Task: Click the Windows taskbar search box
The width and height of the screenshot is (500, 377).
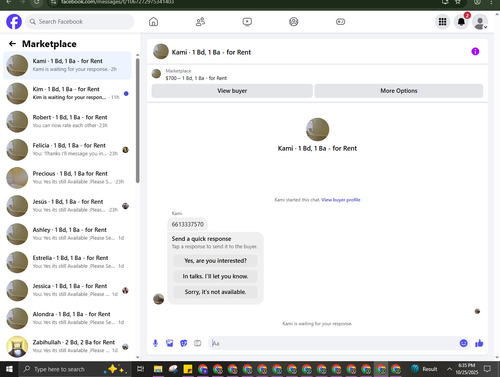Action: [x=76, y=369]
